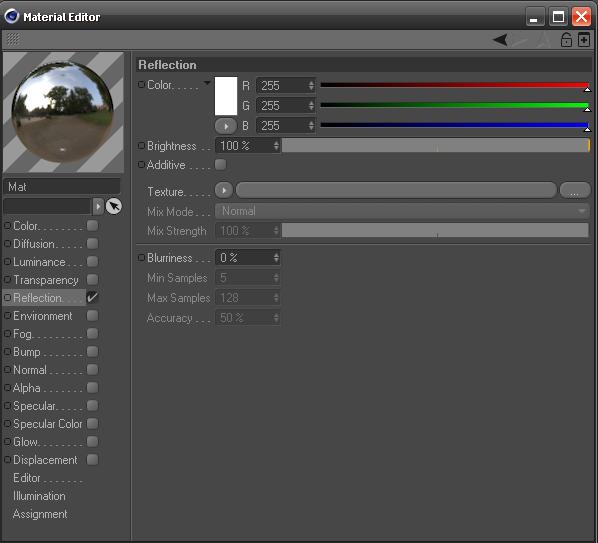The width and height of the screenshot is (598, 543).
Task: Click the back arrow icon in the toolbar
Action: pos(500,40)
